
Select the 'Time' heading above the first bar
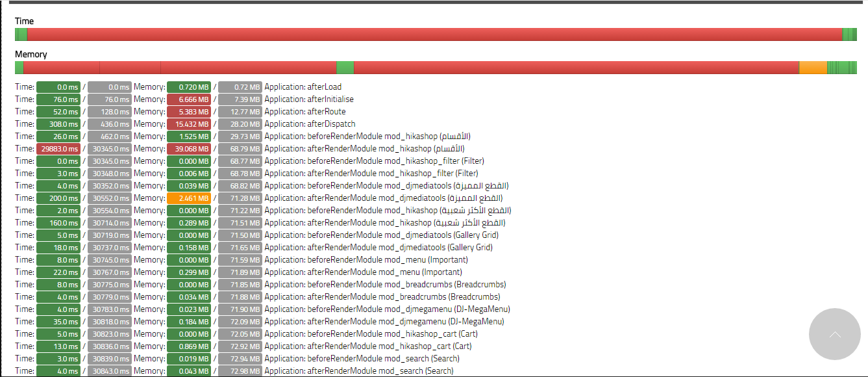(24, 21)
